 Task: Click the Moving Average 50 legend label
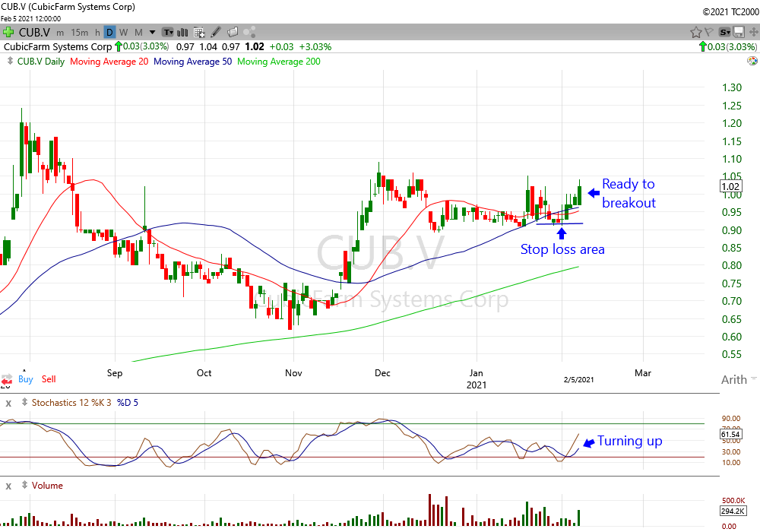pyautogui.click(x=192, y=62)
